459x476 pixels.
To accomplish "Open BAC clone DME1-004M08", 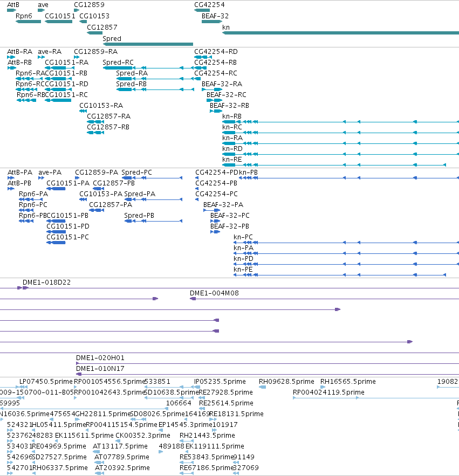I will 325,299.
